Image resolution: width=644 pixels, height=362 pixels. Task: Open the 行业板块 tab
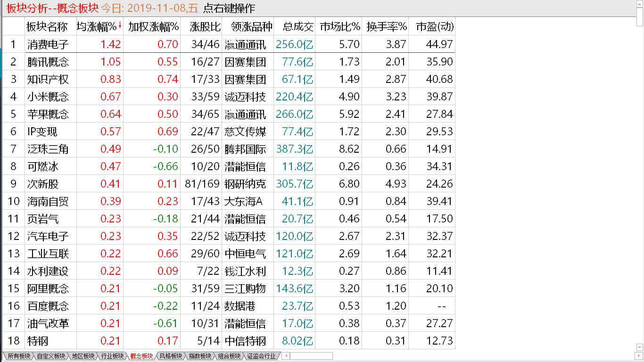coord(112,356)
